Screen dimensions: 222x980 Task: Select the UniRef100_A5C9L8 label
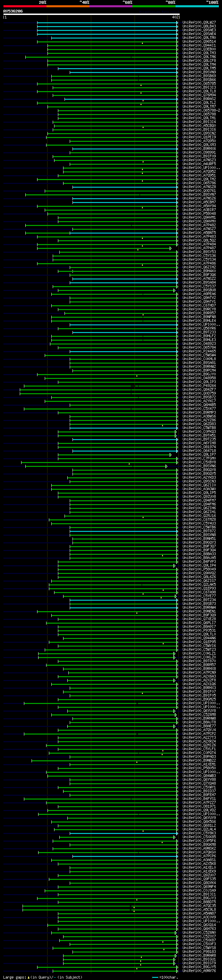[x=199, y=910]
